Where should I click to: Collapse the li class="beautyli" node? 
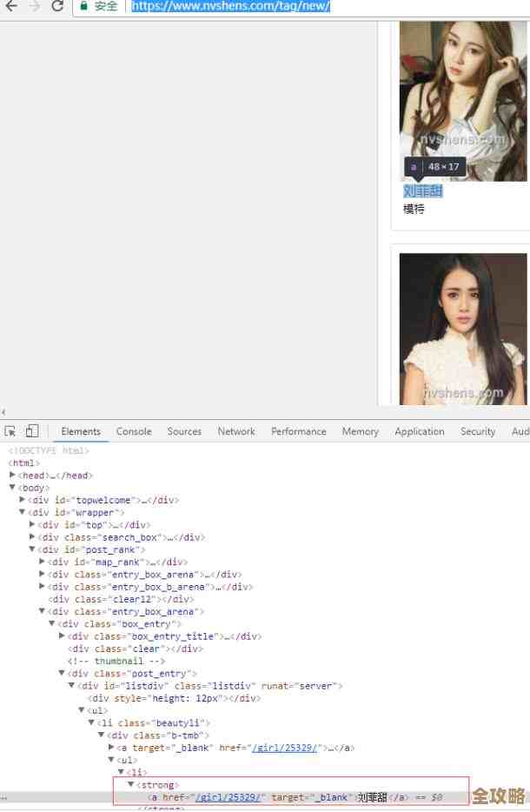pyautogui.click(x=91, y=722)
